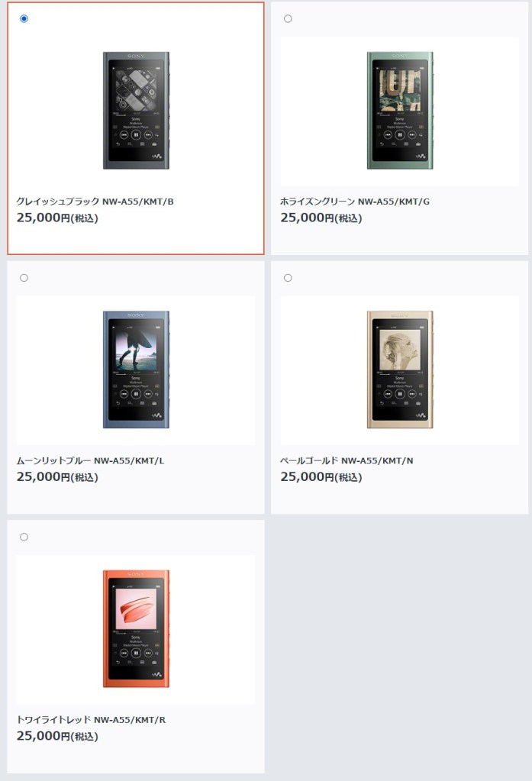Click the NW-A55/KMT/N model name text

point(377,460)
